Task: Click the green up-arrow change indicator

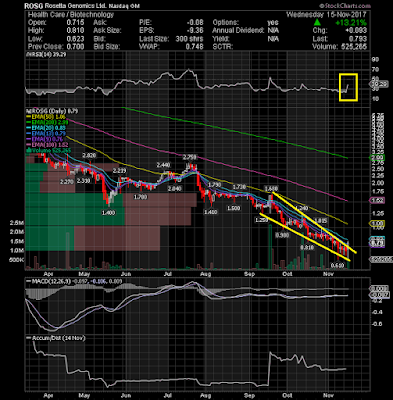Action: coord(317,23)
